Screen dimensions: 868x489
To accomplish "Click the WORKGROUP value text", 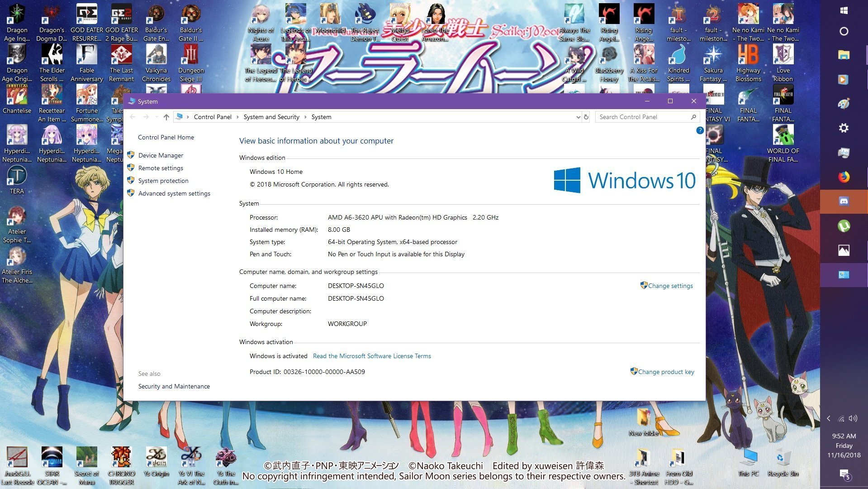I will point(347,324).
